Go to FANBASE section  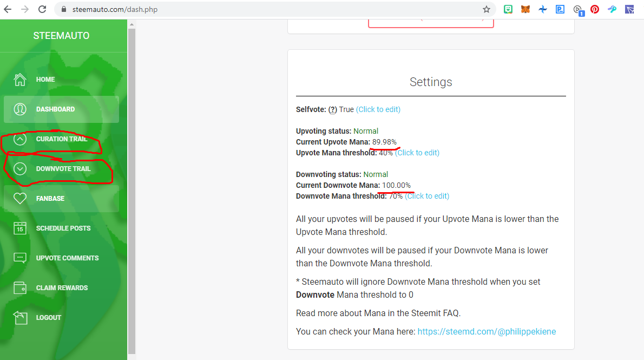click(x=62, y=199)
